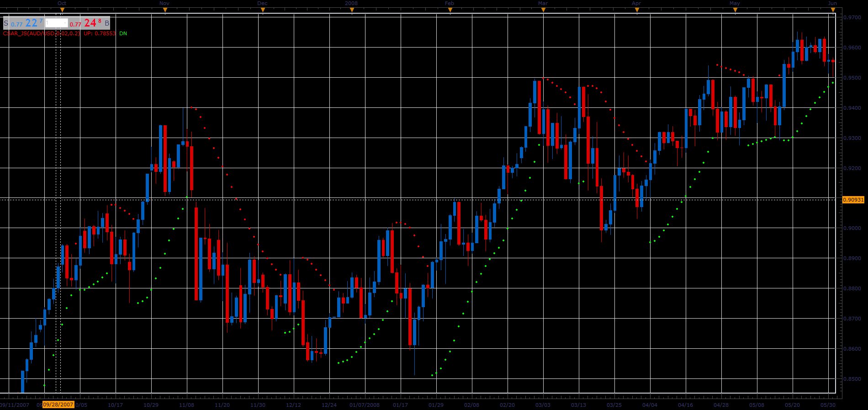Image resolution: width=868 pixels, height=410 pixels.
Task: Click the highlighted 09/28/2007 cursor date label
Action: (x=58, y=405)
